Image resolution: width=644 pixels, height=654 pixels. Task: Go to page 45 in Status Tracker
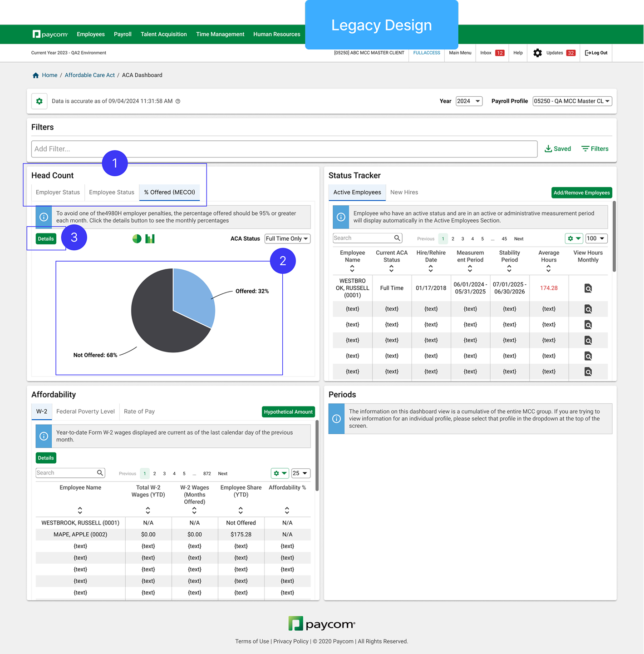(x=504, y=239)
